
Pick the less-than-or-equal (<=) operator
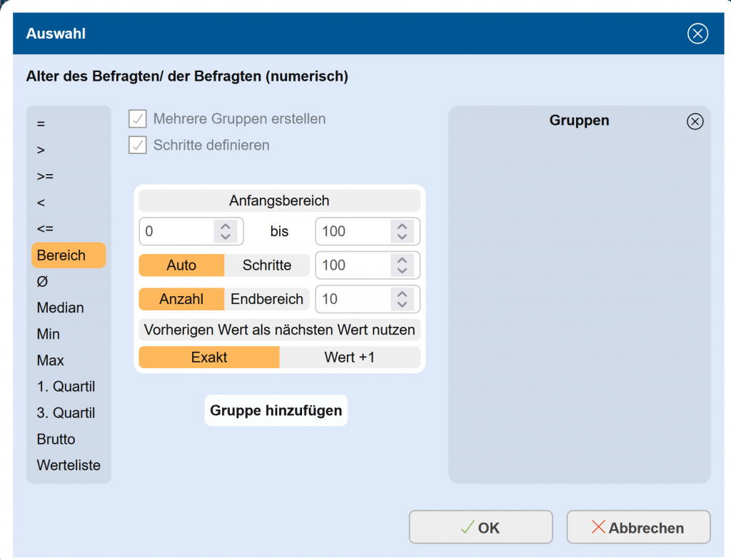point(45,229)
